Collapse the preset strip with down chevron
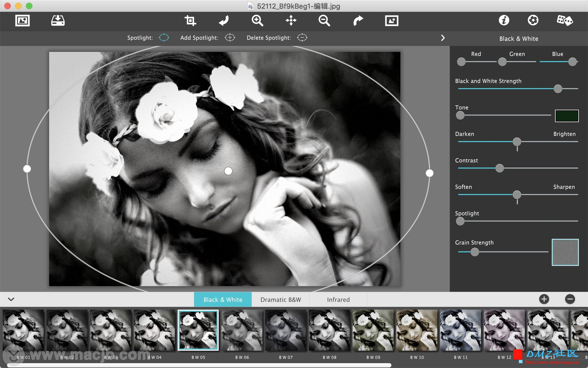This screenshot has height=368, width=588. click(11, 299)
